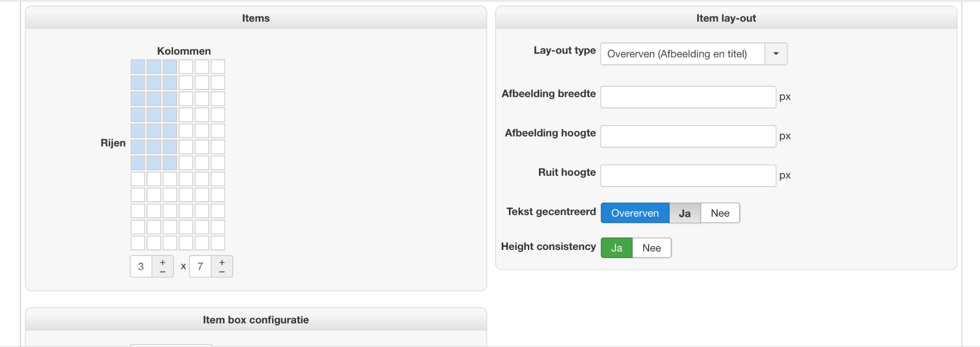Disable Height consistency with Nee

[651, 248]
